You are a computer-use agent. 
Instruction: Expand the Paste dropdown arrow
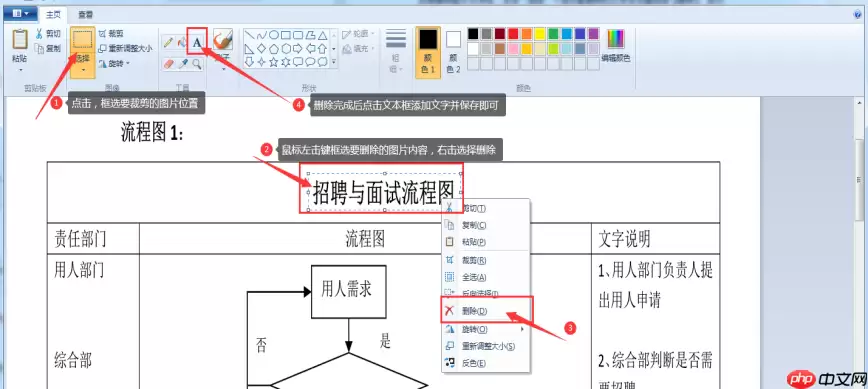coord(20,70)
